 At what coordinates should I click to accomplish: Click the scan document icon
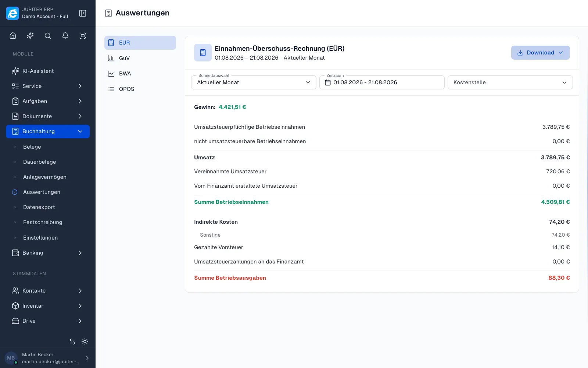(x=83, y=36)
